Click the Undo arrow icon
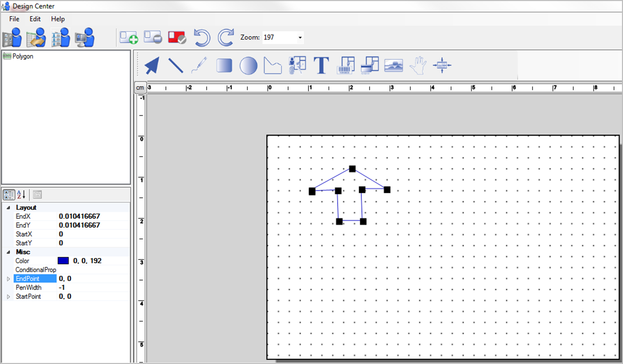 click(202, 37)
